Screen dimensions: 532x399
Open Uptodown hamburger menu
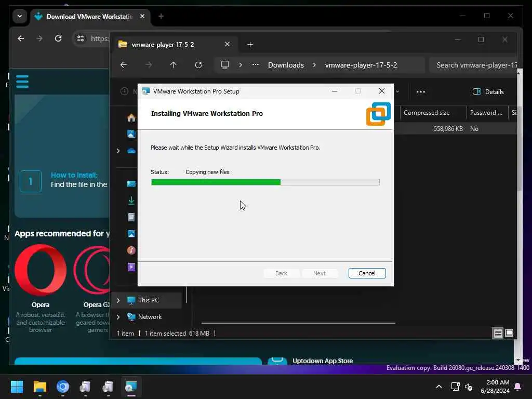(22, 82)
